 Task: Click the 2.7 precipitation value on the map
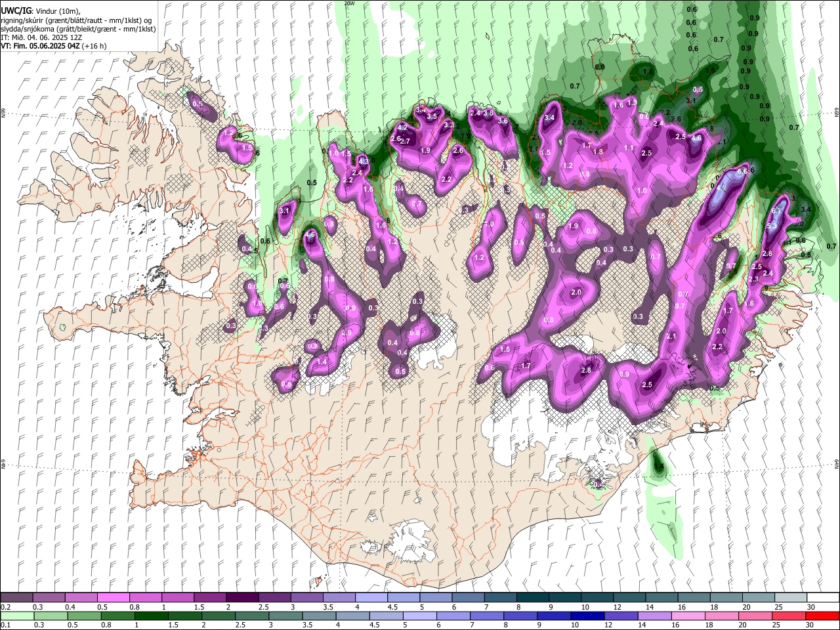click(405, 141)
